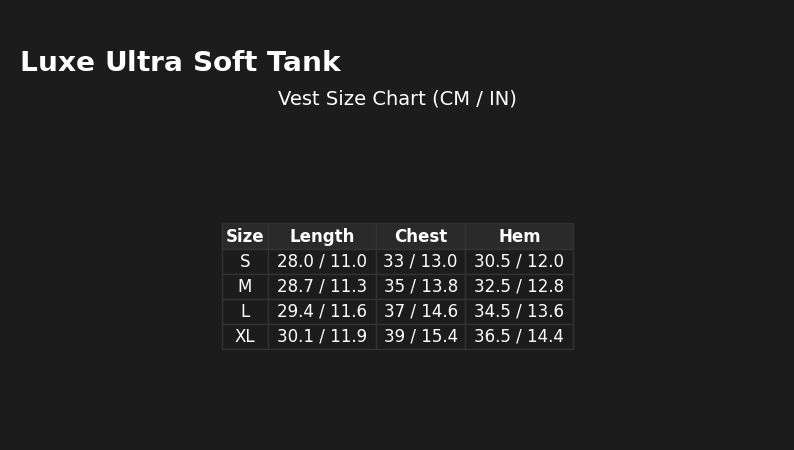Select the 30.1 / 11.9 length cell
This screenshot has width=794, height=450.
pos(322,337)
